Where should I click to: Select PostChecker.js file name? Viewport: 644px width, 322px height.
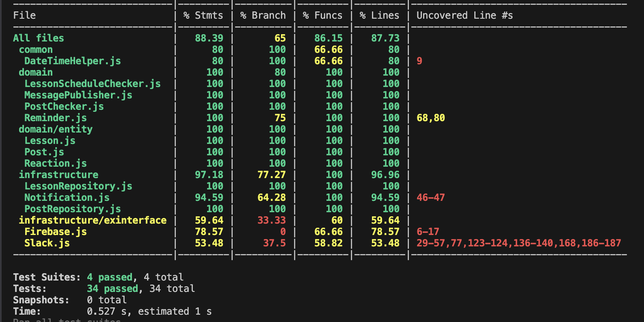(64, 107)
